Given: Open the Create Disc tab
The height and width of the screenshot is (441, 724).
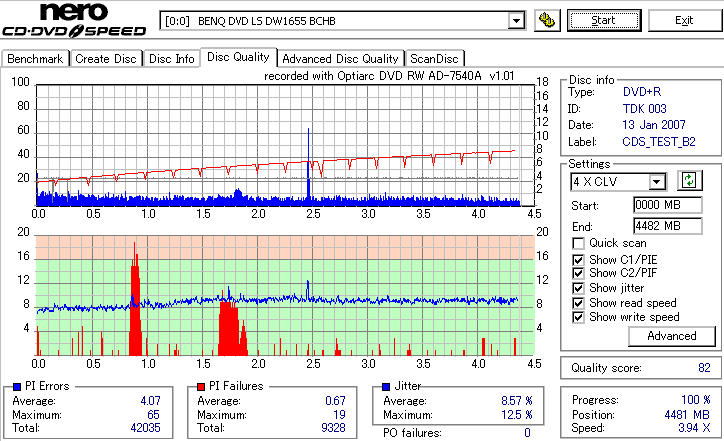Looking at the screenshot, I should pos(106,59).
